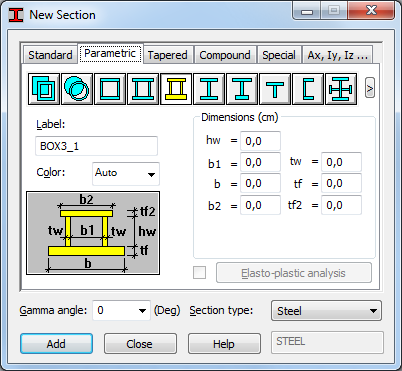Toggle the Elasto-plastic analysis checkbox

(x=200, y=273)
